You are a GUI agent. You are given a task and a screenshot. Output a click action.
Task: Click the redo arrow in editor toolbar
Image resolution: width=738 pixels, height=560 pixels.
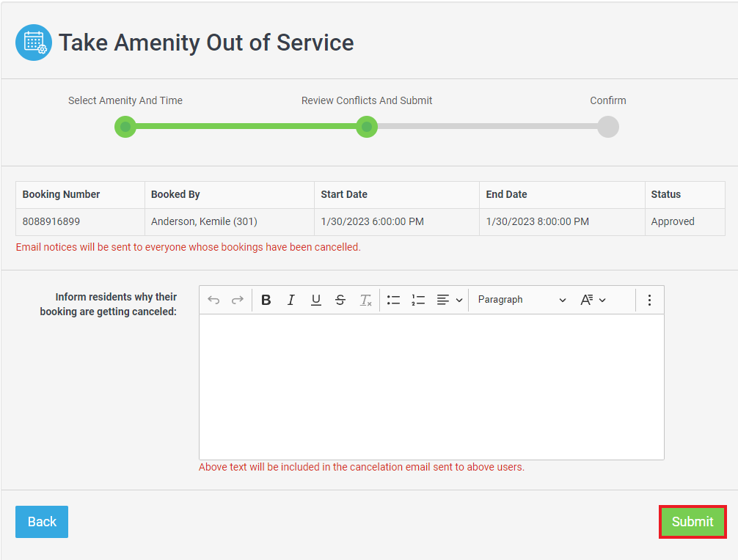(x=238, y=300)
